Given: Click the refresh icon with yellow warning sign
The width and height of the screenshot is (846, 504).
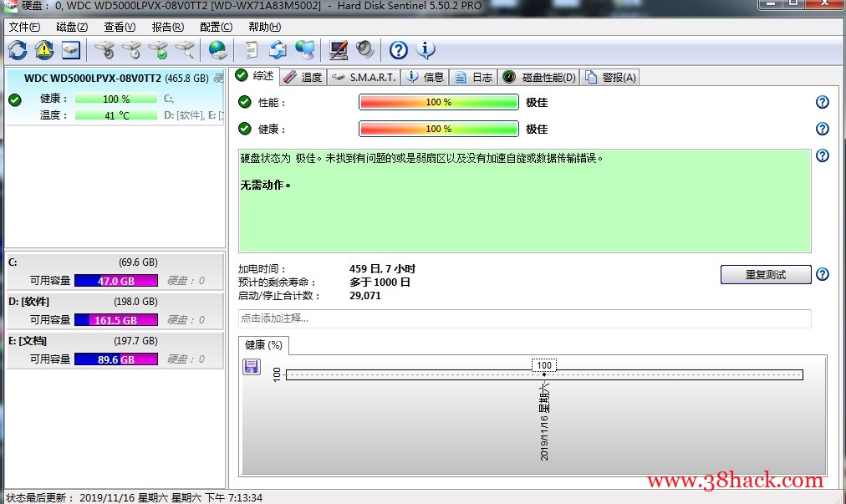Looking at the screenshot, I should (x=44, y=50).
